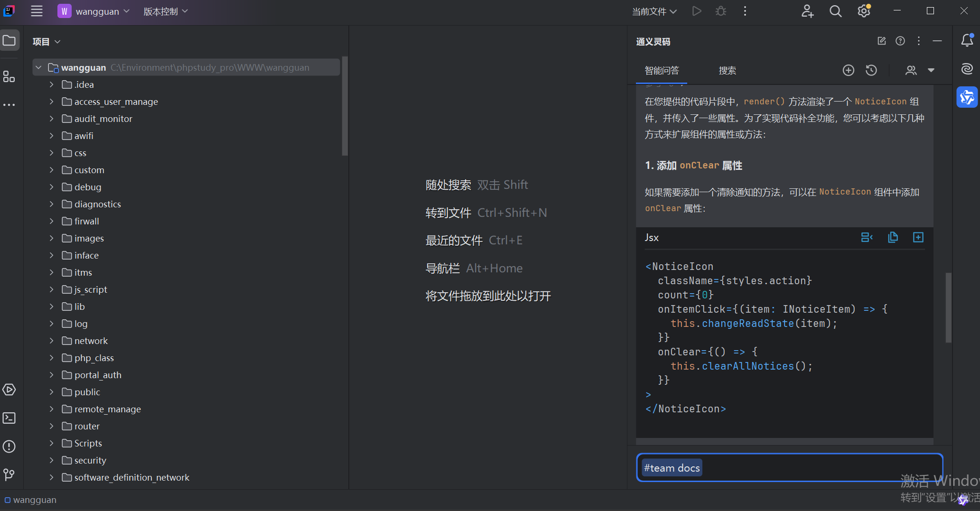This screenshot has height=511, width=980.
Task: Open more run actions menu
Action: point(745,11)
